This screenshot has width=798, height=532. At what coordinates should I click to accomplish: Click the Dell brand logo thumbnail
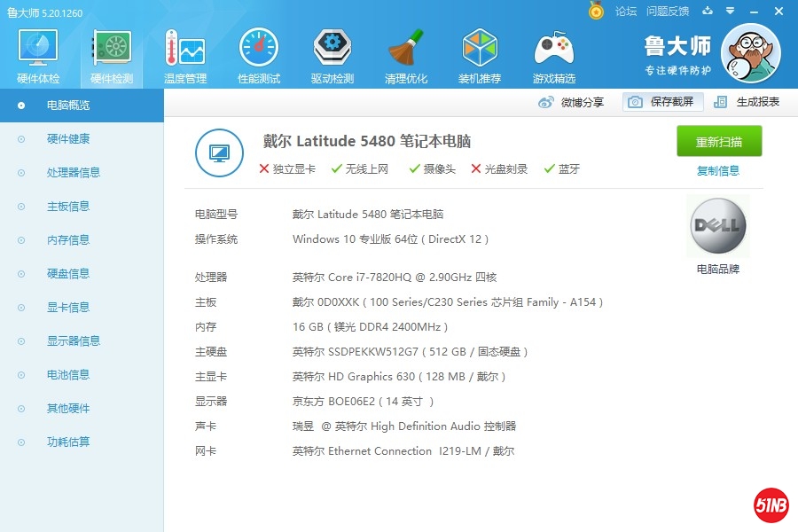click(717, 226)
